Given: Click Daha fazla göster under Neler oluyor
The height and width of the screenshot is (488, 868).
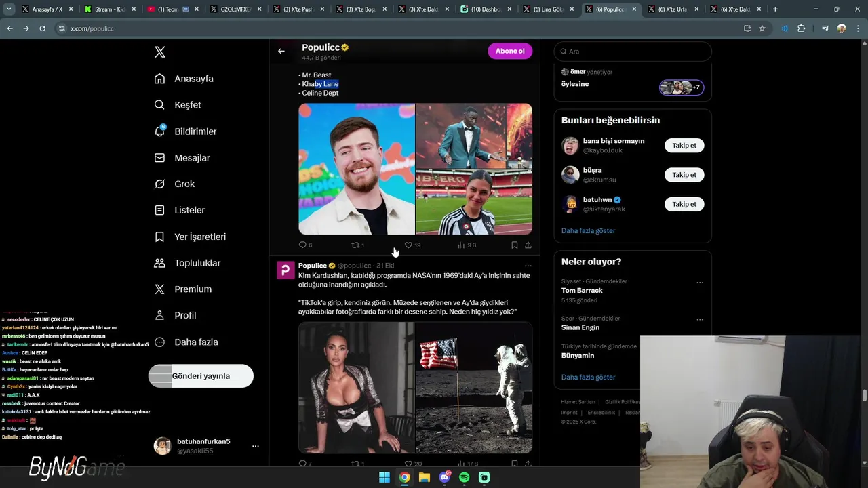Looking at the screenshot, I should coord(588,378).
